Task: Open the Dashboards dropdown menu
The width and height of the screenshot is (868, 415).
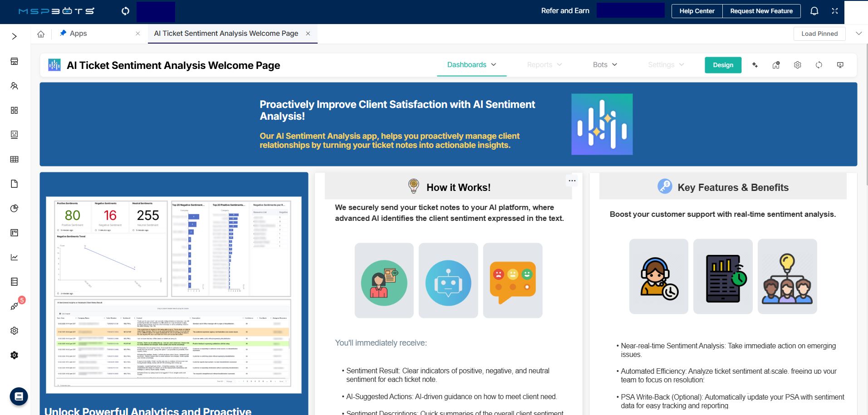Action: (471, 65)
